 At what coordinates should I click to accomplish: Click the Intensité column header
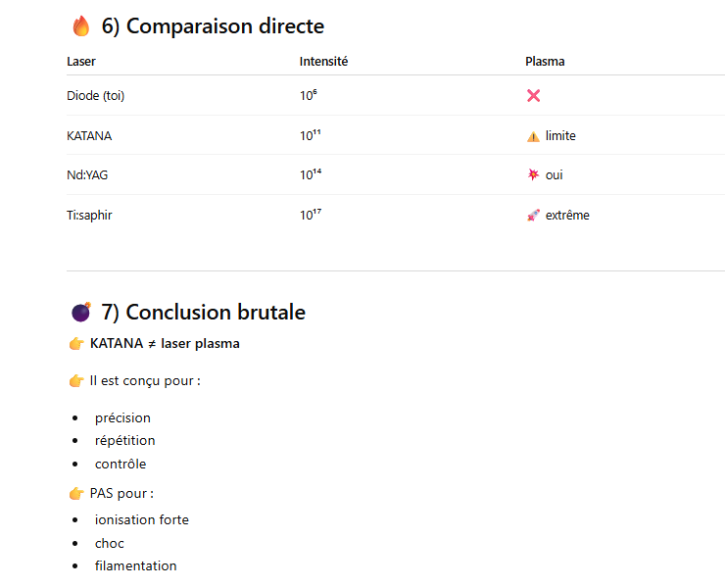323,62
